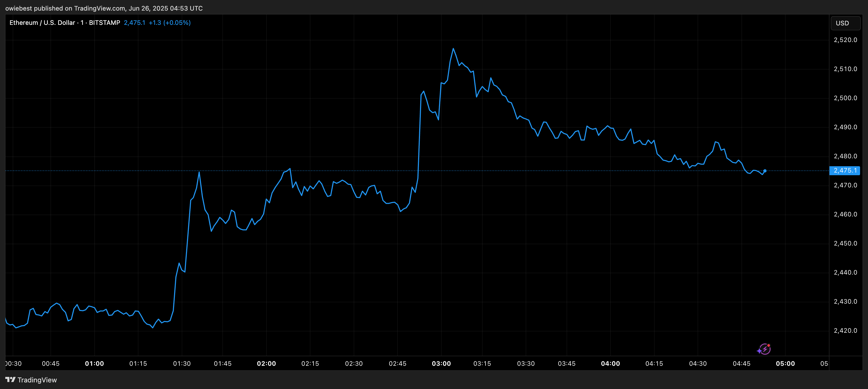
Task: Click the 2,450.0 price scale label
Action: click(x=845, y=243)
